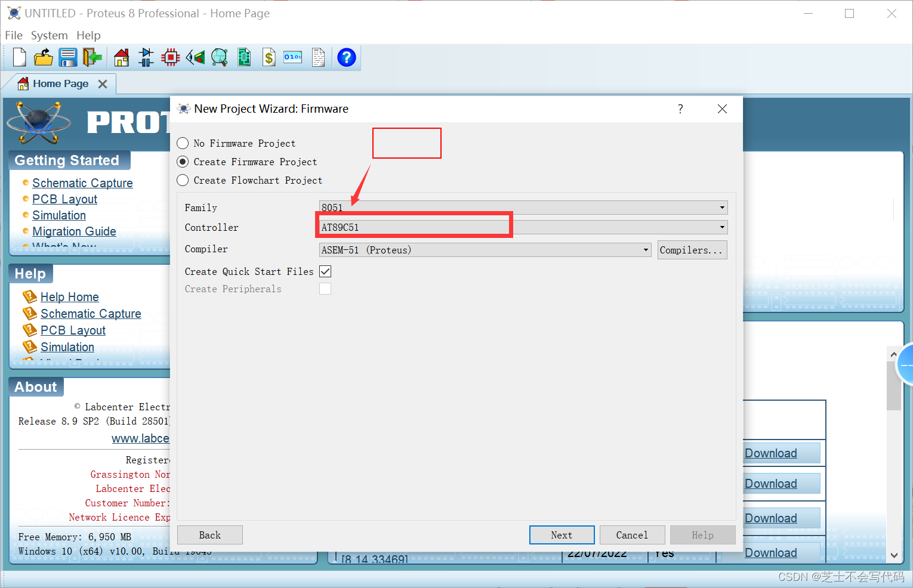Open PCB Layout link under Help
The image size is (913, 588).
coord(73,330)
